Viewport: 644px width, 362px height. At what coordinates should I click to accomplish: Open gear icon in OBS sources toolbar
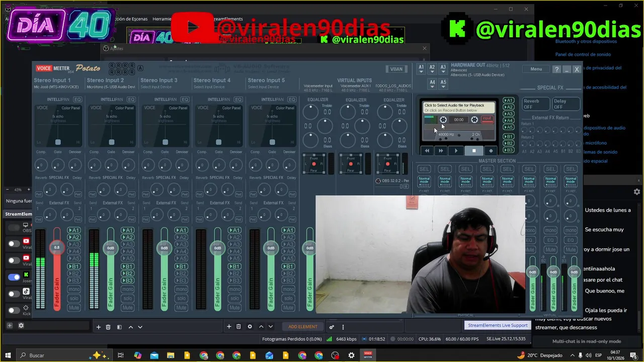click(x=250, y=327)
